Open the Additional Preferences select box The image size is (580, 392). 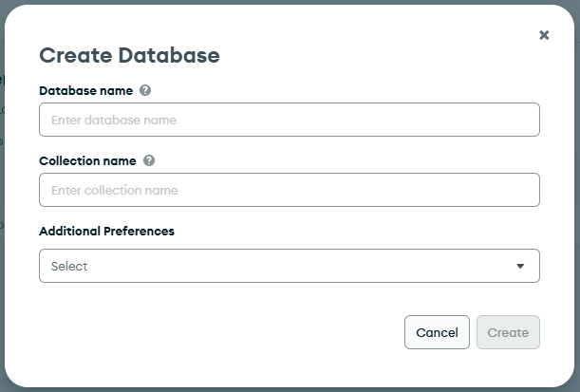pos(275,266)
